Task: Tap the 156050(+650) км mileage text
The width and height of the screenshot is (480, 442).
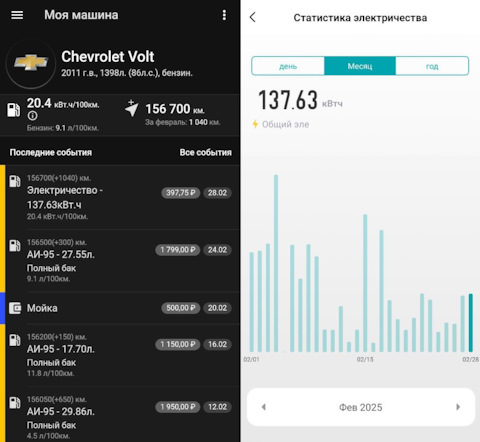Action: (57, 399)
